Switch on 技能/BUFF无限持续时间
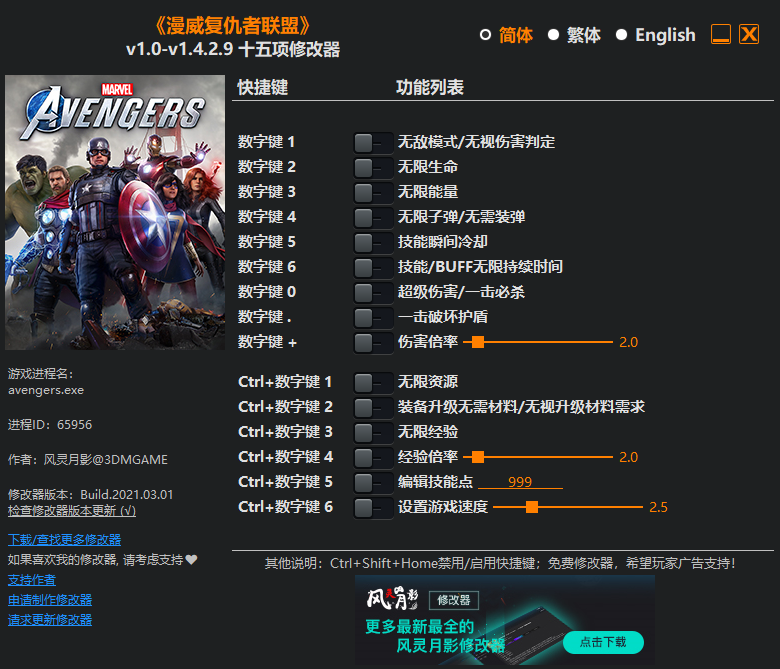This screenshot has height=669, width=780. click(x=373, y=268)
